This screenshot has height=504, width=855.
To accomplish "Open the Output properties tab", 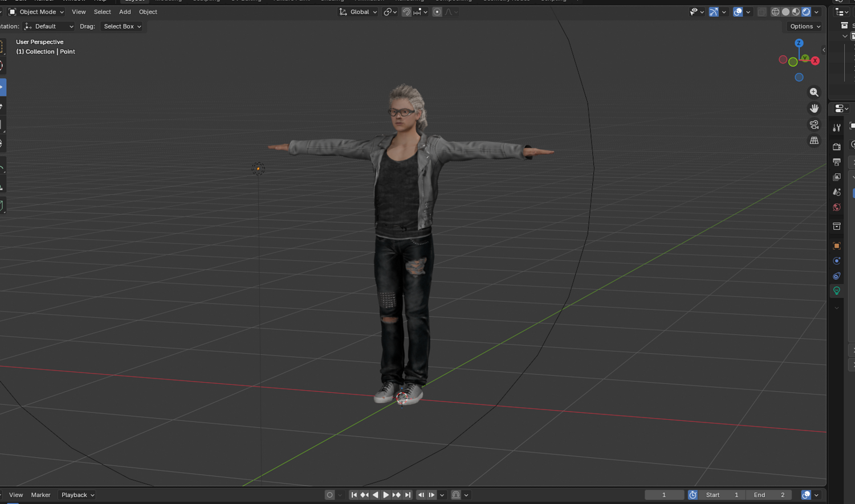I will click(837, 162).
